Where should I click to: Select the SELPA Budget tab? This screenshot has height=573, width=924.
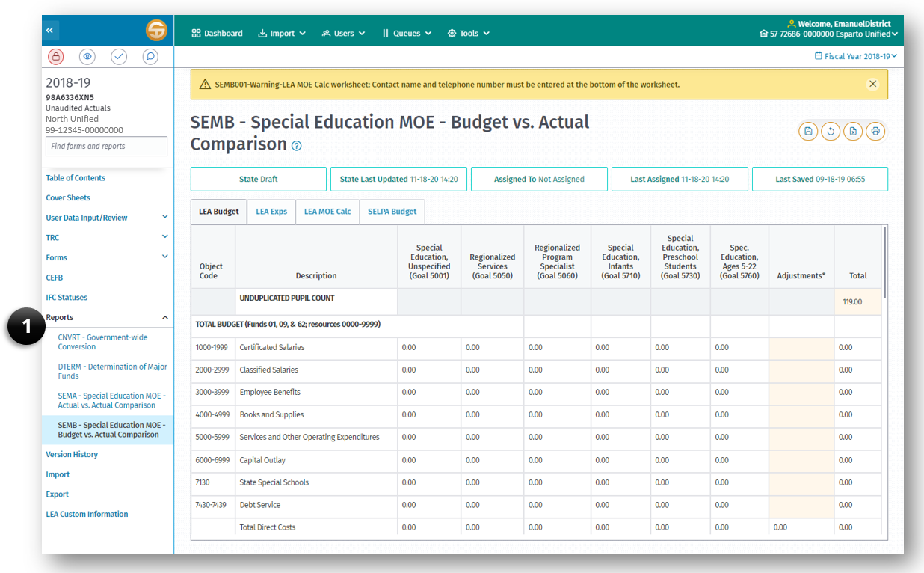pyautogui.click(x=392, y=212)
